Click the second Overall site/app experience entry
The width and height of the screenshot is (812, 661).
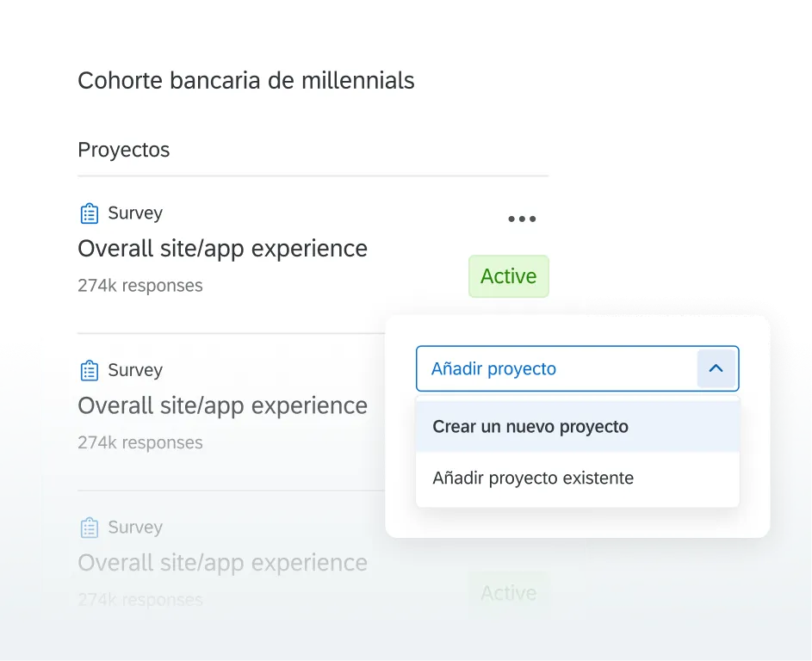pos(222,405)
